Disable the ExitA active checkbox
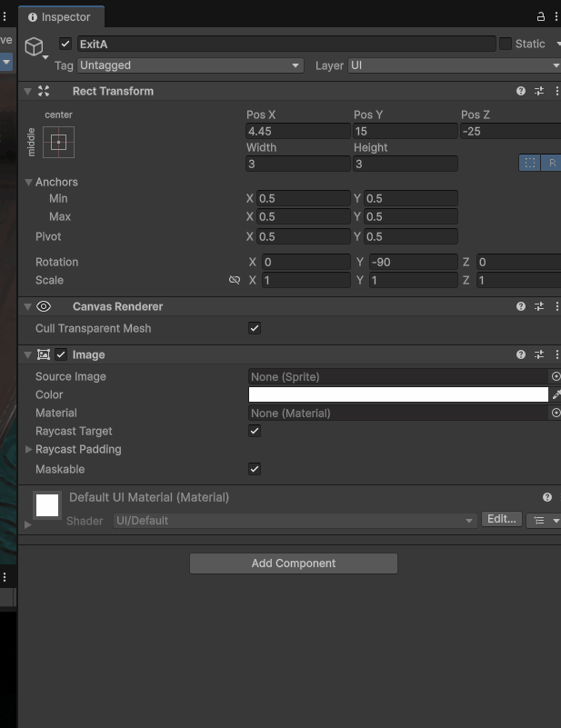This screenshot has width=561, height=728. 65,45
